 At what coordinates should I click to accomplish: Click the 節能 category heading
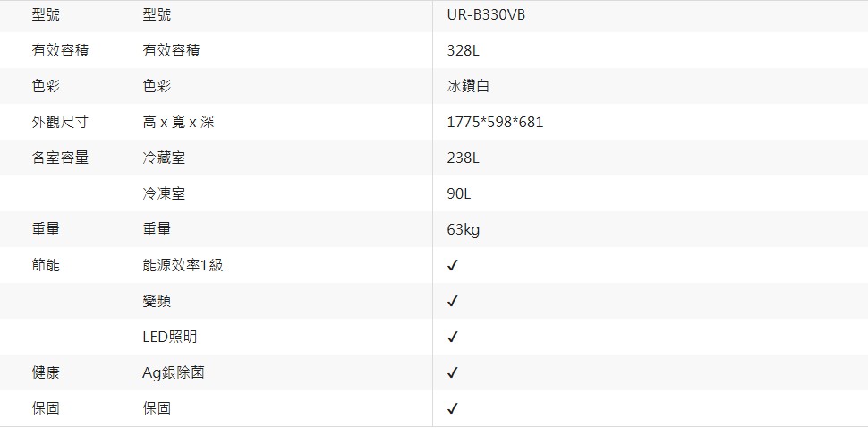(46, 266)
